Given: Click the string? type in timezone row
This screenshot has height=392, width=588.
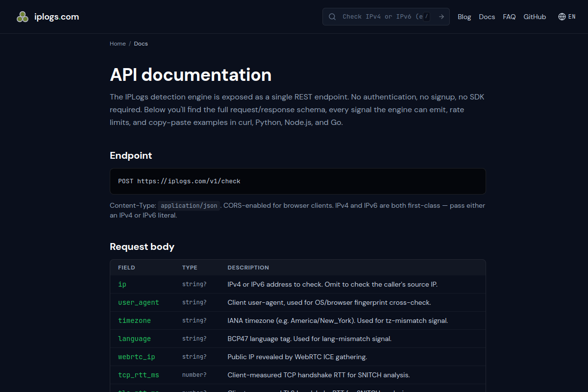Looking at the screenshot, I should 195,320.
